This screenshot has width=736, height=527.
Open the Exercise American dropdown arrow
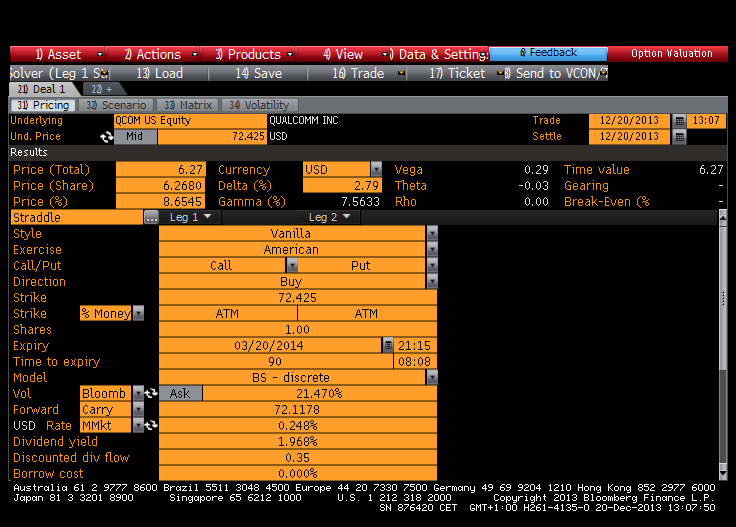pyautogui.click(x=432, y=249)
